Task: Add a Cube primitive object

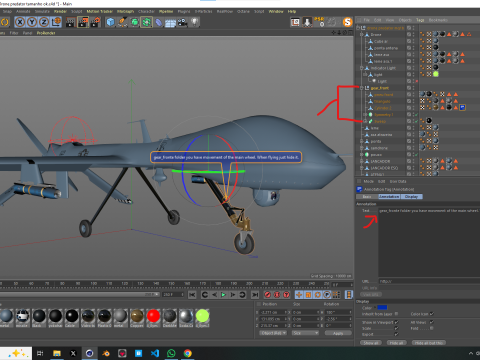Action: click(110, 22)
